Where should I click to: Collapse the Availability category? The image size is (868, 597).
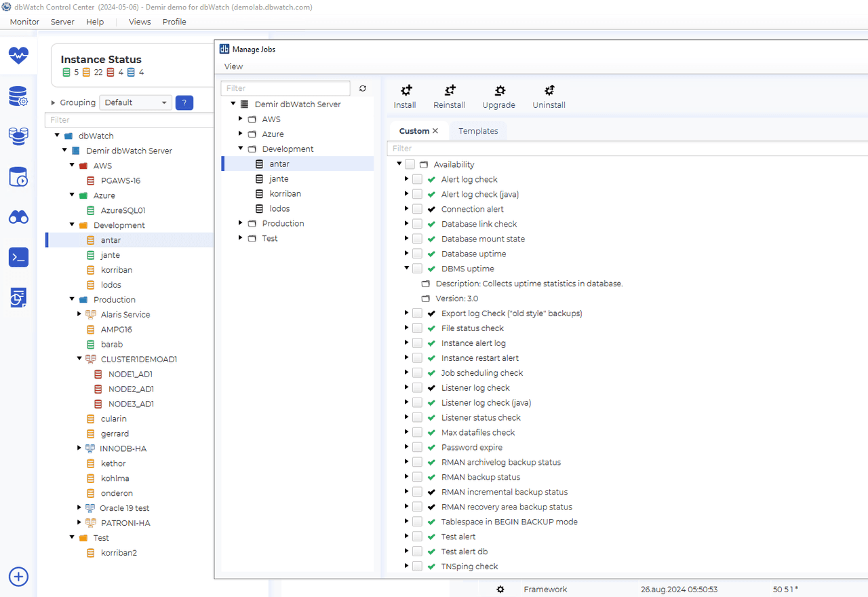[x=399, y=163]
